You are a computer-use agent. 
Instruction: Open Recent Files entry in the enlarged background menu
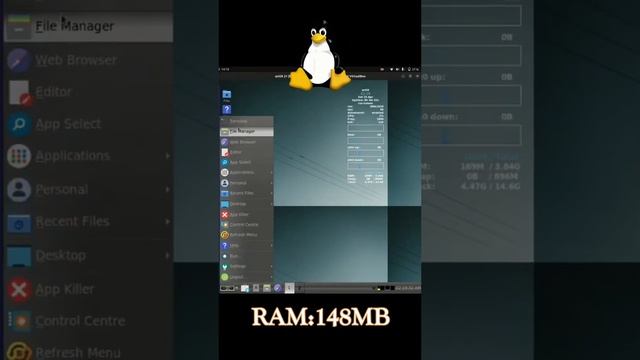(89, 222)
